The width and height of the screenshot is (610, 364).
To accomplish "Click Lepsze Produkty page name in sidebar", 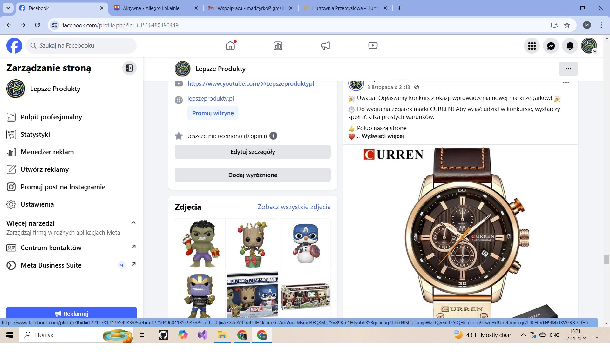I will (x=55, y=89).
